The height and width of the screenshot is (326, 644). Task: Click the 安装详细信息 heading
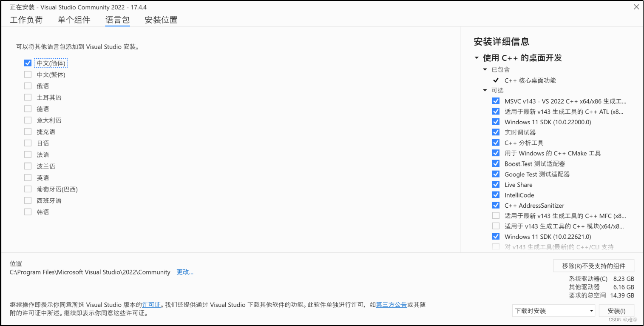pos(502,42)
